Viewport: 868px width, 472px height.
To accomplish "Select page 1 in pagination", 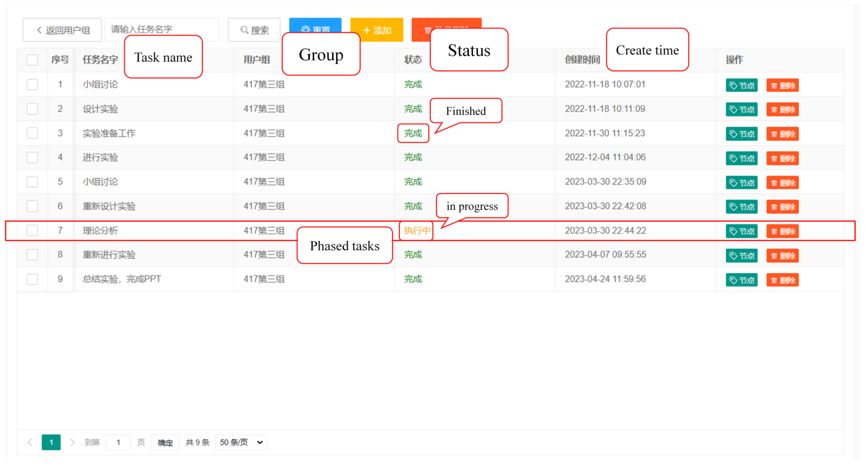I will coord(51,442).
